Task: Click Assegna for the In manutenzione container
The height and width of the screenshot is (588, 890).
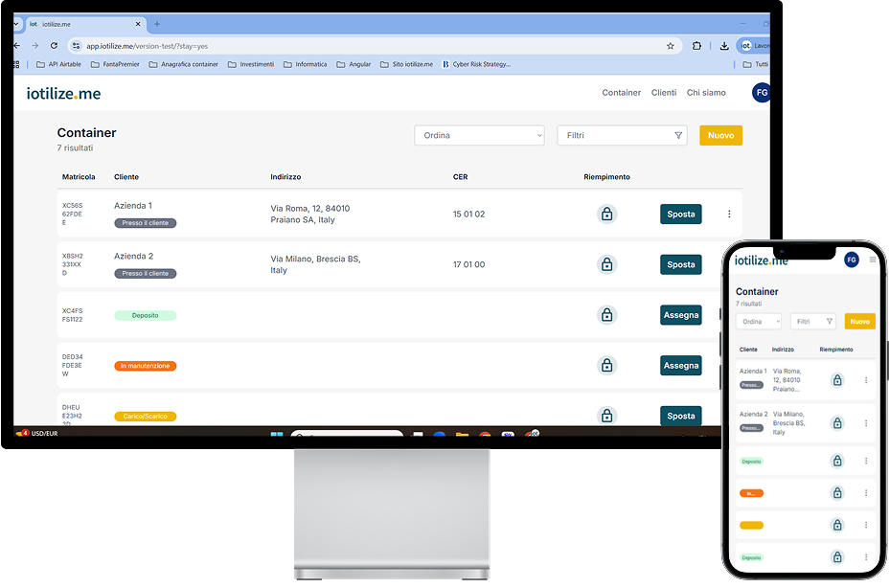Action: tap(681, 366)
